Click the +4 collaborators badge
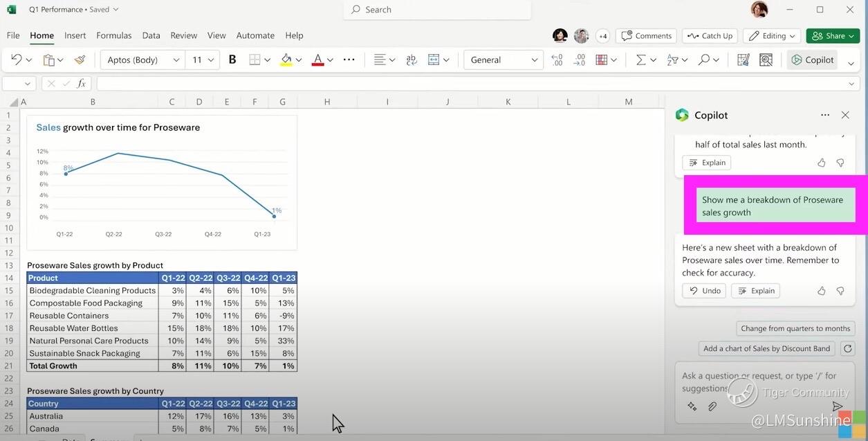868x441 pixels. pyautogui.click(x=603, y=36)
